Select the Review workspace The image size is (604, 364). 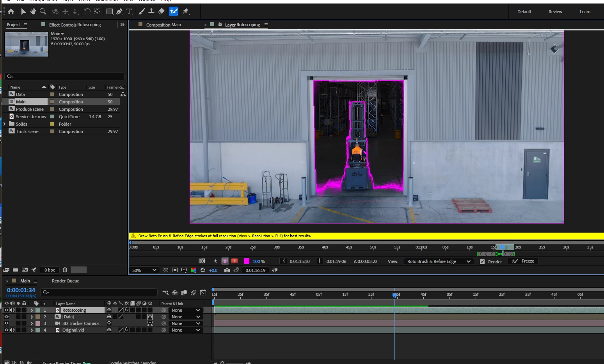[x=555, y=12]
